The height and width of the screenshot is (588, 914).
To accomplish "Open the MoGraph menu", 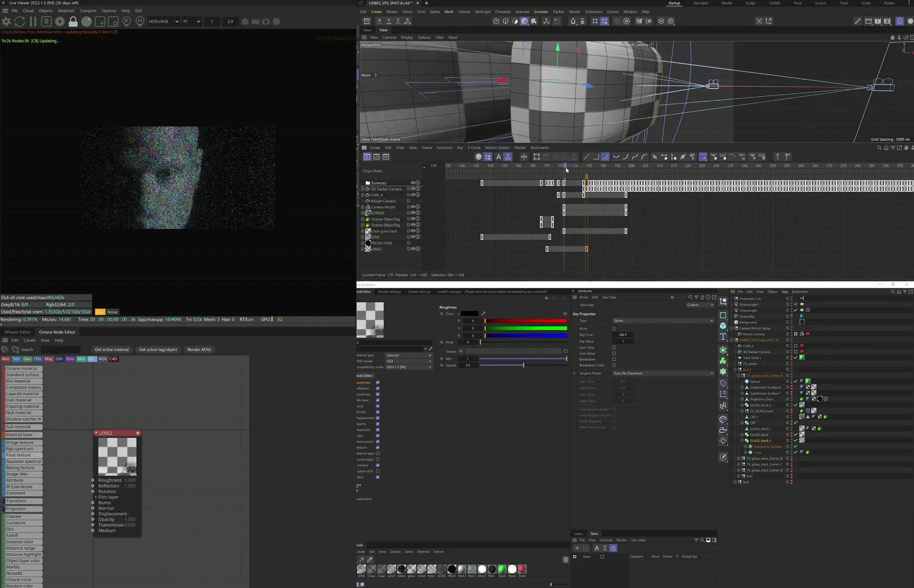I will point(482,12).
